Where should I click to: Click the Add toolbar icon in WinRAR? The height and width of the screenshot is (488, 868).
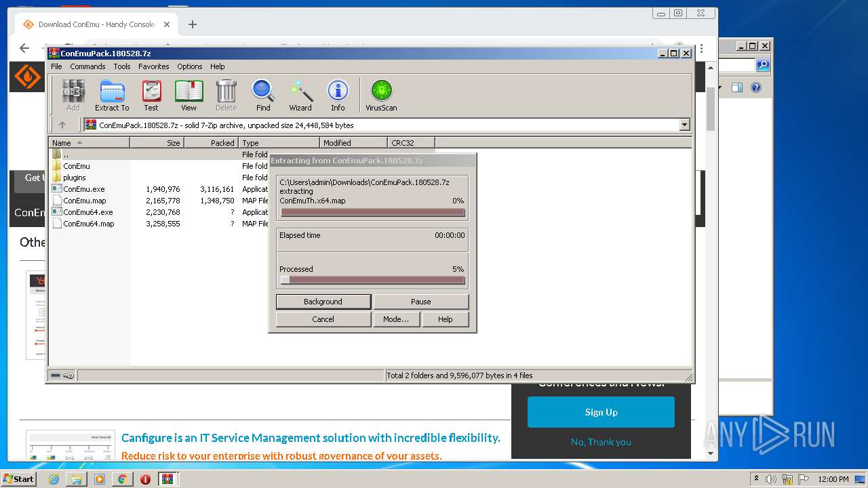(73, 95)
